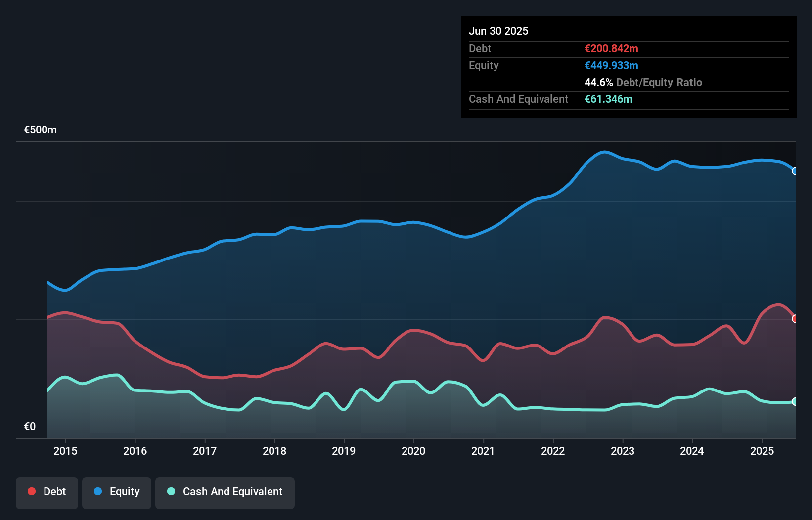The height and width of the screenshot is (520, 812).
Task: Click the blue dot in Equity legend
Action: 98,491
